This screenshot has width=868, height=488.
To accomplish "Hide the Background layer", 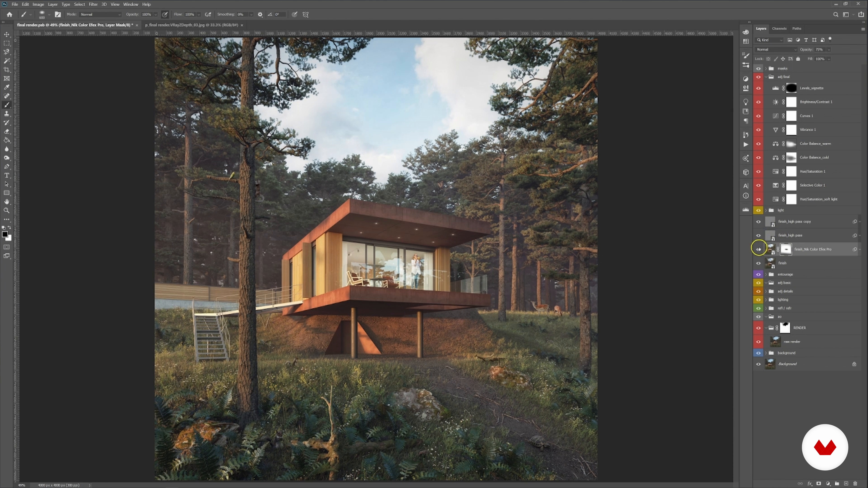I will (x=759, y=364).
